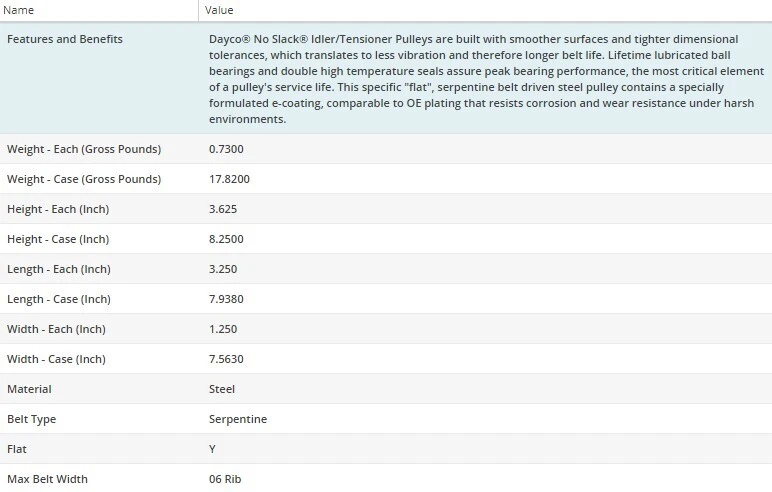Image resolution: width=772 pixels, height=492 pixels.
Task: Click the 0.7300 weight value
Action: (x=226, y=149)
